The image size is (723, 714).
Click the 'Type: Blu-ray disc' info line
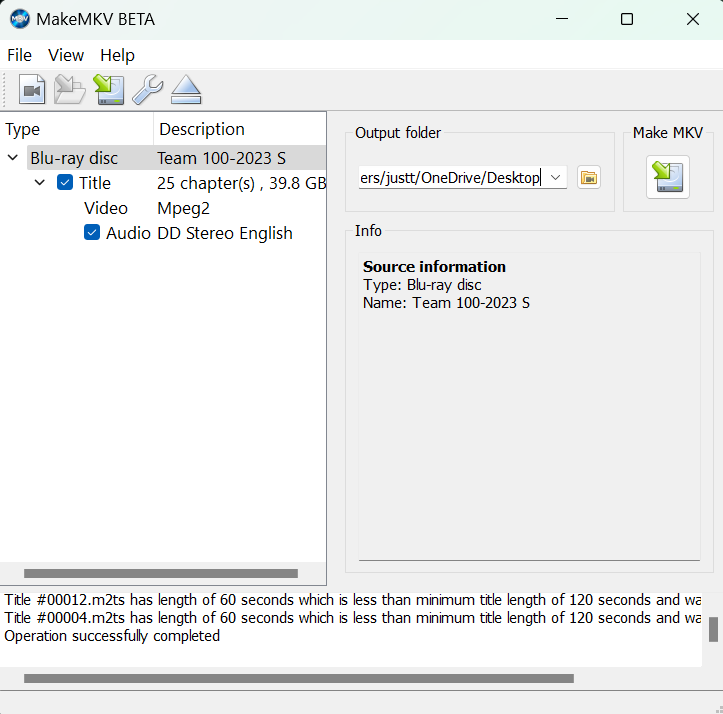422,285
